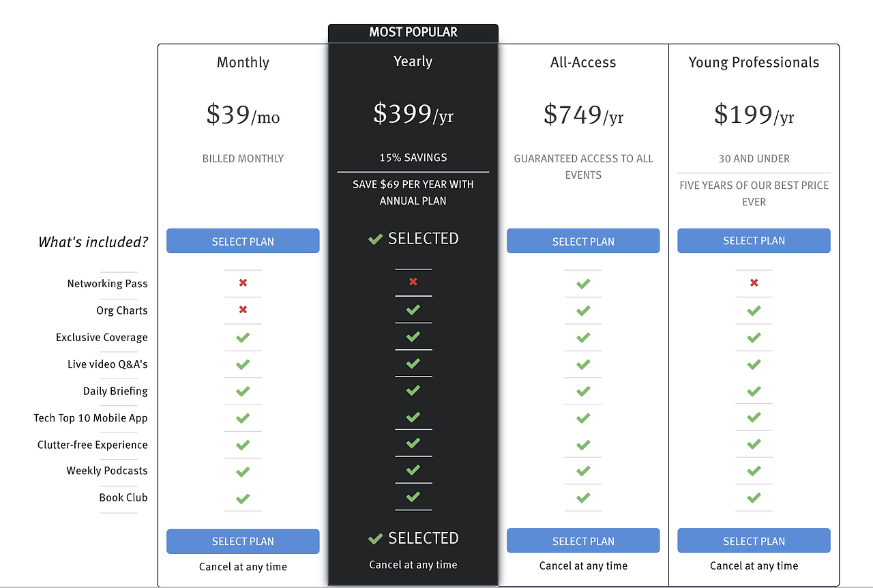The image size is (873, 588).
Task: Select the Monthly plan using bottom button
Action: click(243, 541)
